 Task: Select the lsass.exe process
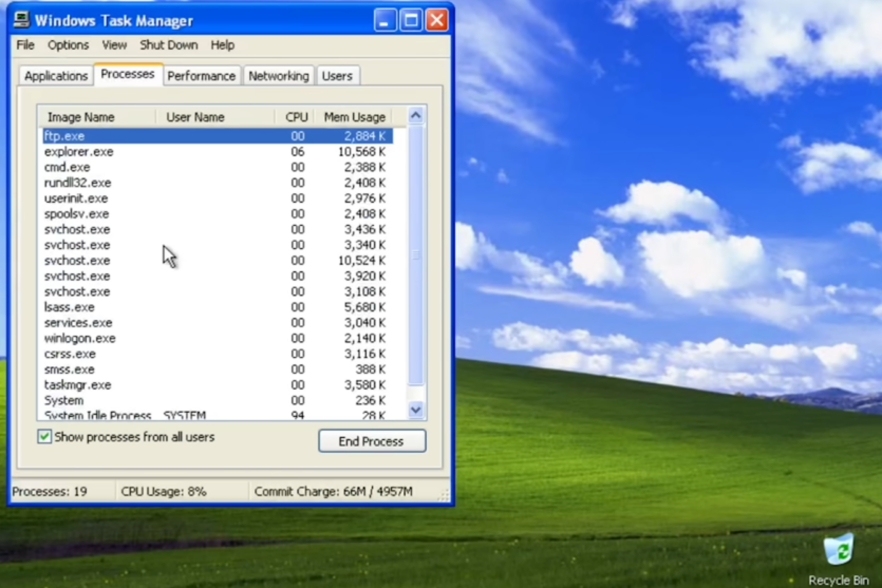[218, 307]
